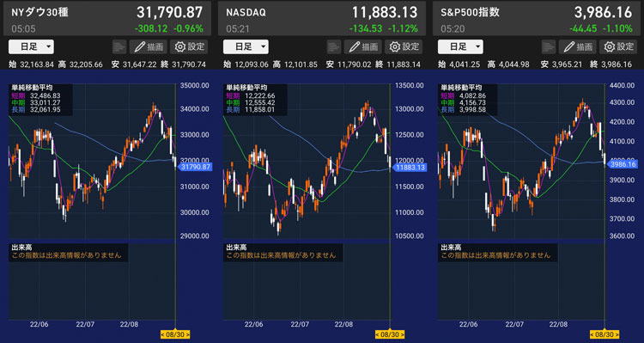
Task: Open the gear 設定 on the NYダウ chart
Action: [x=189, y=47]
